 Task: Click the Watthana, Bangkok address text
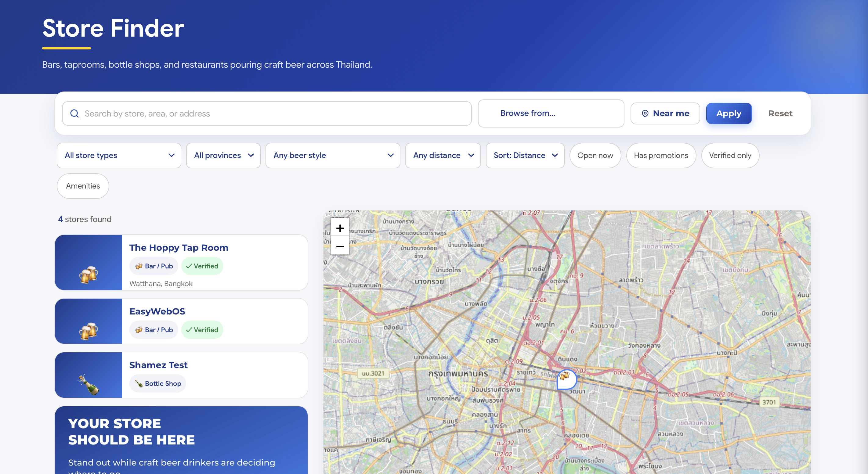click(x=161, y=283)
